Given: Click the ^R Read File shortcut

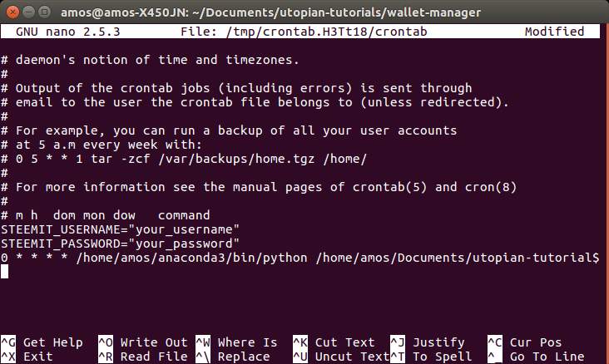Looking at the screenshot, I should (x=143, y=357).
